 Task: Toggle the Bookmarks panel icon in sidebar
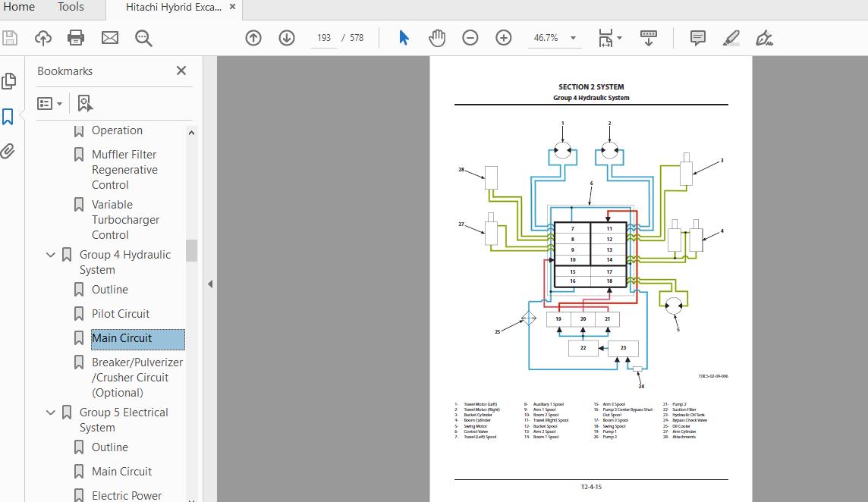[x=8, y=116]
